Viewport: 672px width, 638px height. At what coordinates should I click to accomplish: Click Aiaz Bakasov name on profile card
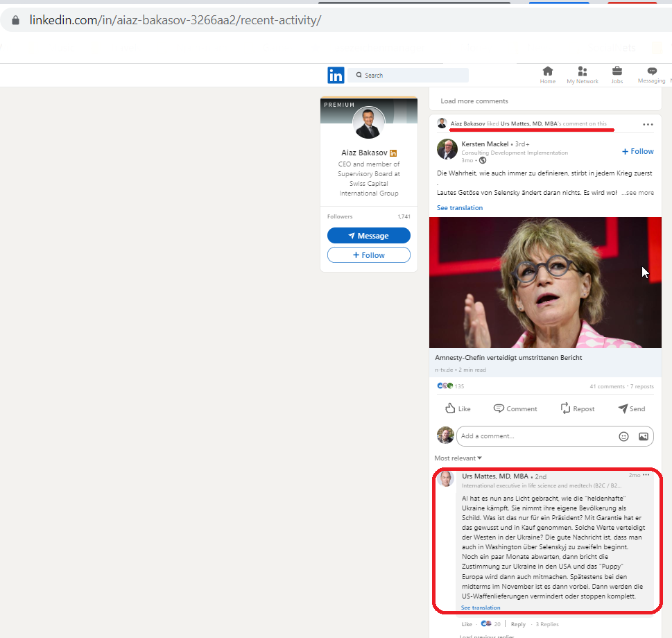point(364,153)
